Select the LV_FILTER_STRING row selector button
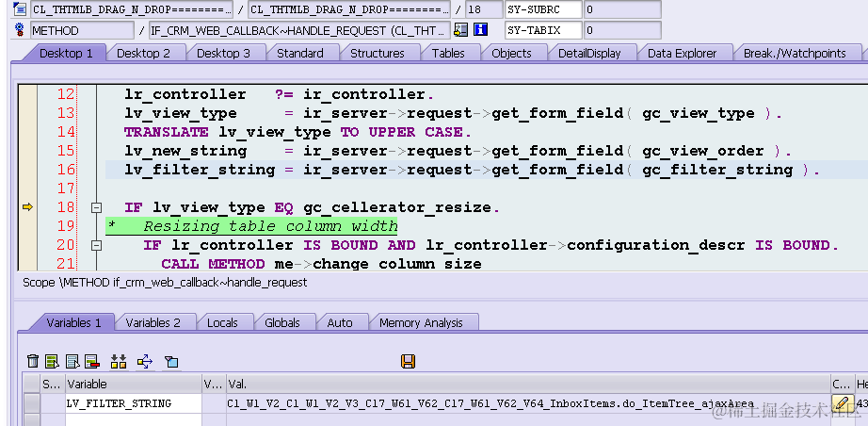 [x=32, y=403]
